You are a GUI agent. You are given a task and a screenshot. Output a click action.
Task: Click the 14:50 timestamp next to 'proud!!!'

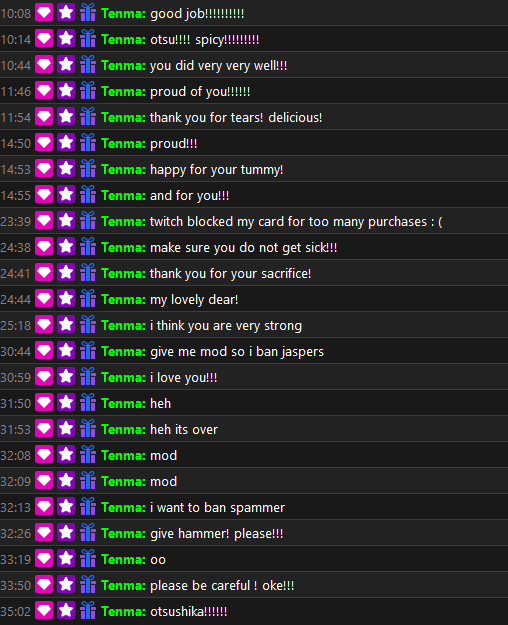[16, 143]
